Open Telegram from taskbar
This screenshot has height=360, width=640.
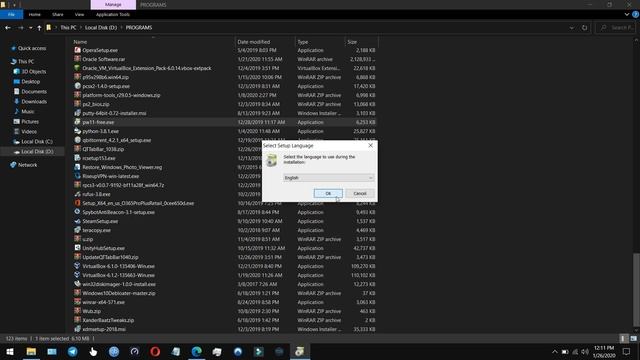pyautogui.click(x=73, y=351)
